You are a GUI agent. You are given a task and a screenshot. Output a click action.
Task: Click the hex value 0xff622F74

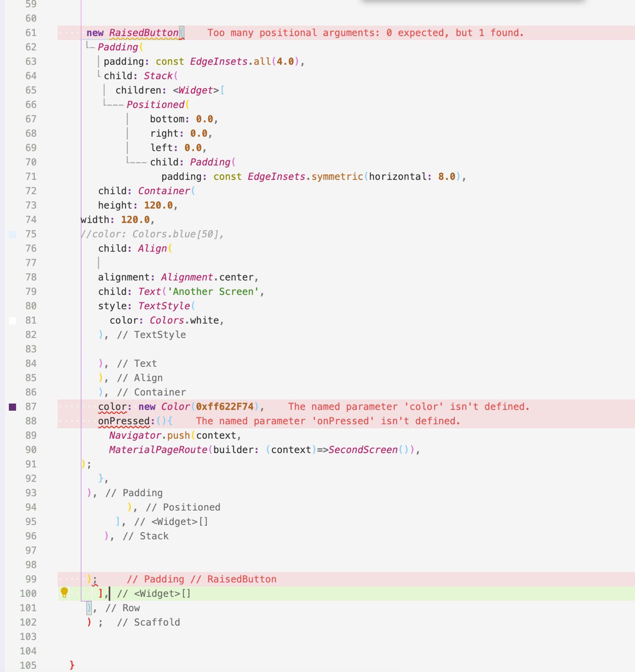(x=225, y=406)
